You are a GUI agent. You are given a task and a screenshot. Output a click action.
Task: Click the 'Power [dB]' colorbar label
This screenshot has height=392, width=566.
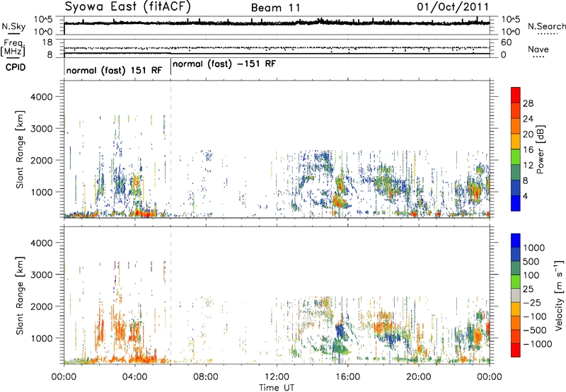click(x=540, y=149)
